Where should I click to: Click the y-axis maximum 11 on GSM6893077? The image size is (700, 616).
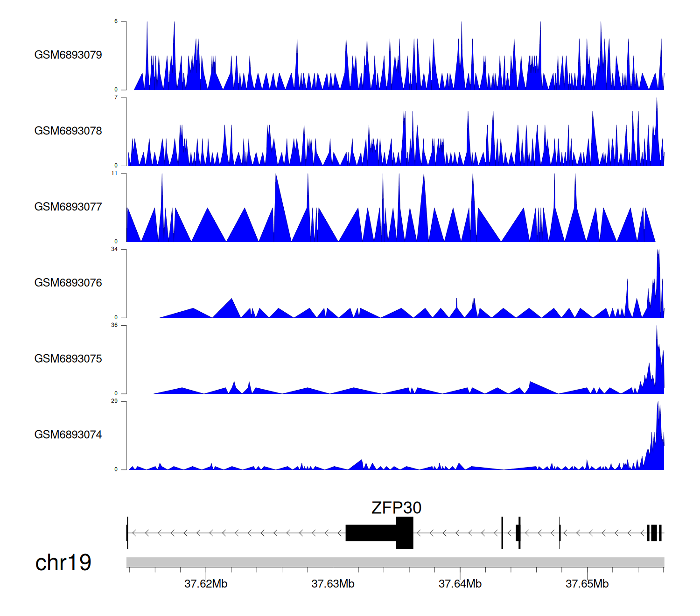coord(114,173)
